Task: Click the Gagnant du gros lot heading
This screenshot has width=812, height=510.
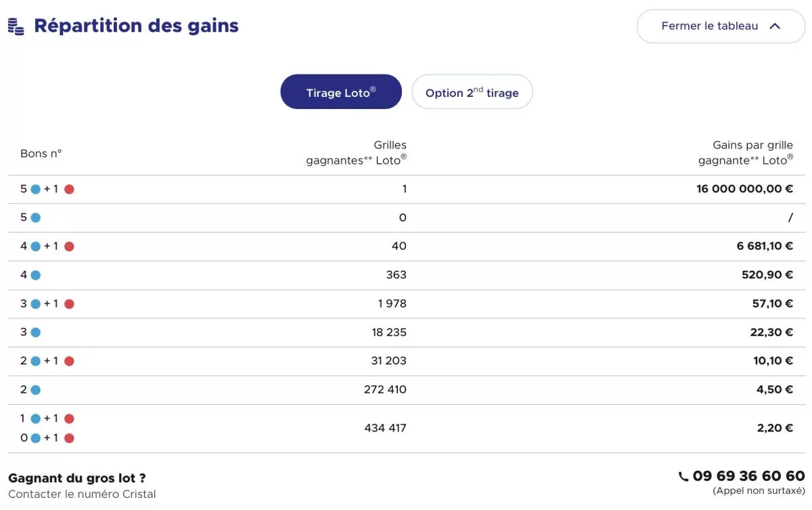Action: coord(76,478)
